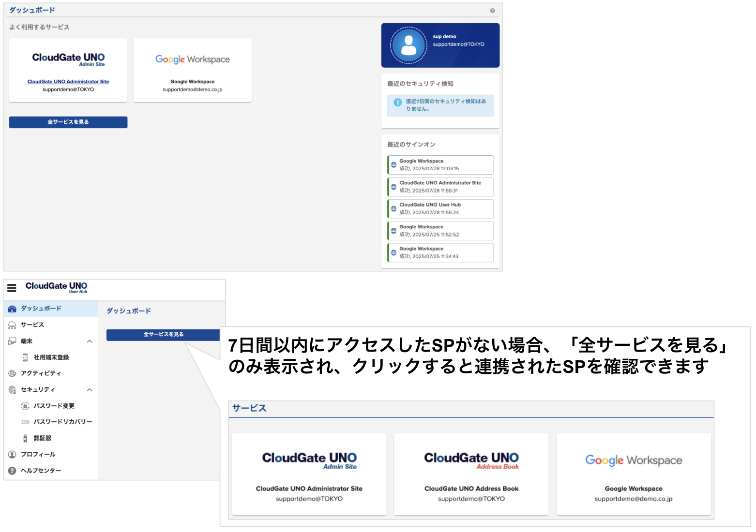
Task: Click the fingerprint icon beside セキュリティ
Action: click(x=12, y=390)
